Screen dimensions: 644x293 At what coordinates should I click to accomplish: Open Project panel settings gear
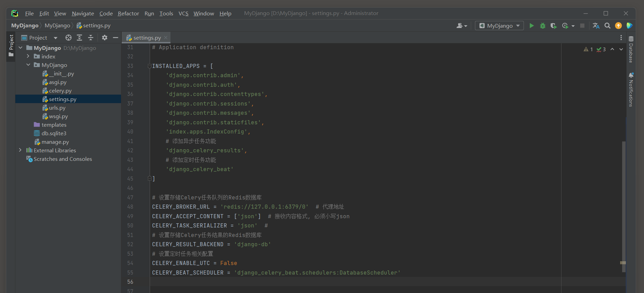click(x=105, y=38)
